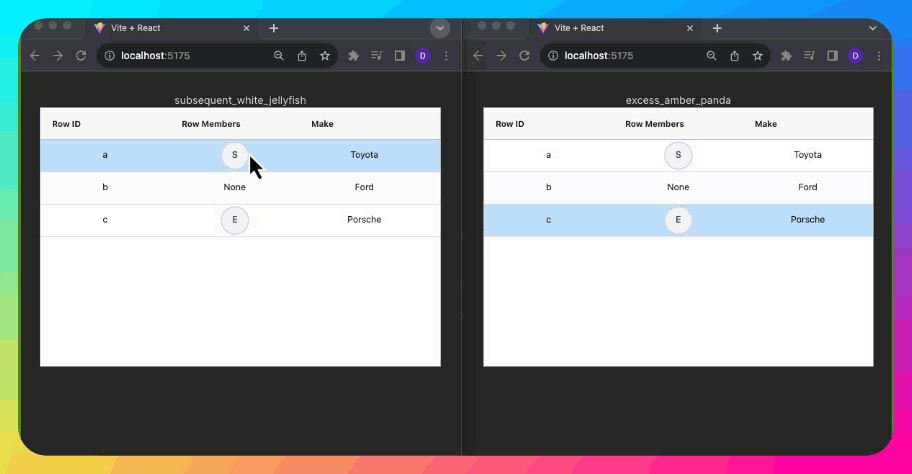Open a new tab in the left browser window
912x474 pixels.
pos(274,28)
